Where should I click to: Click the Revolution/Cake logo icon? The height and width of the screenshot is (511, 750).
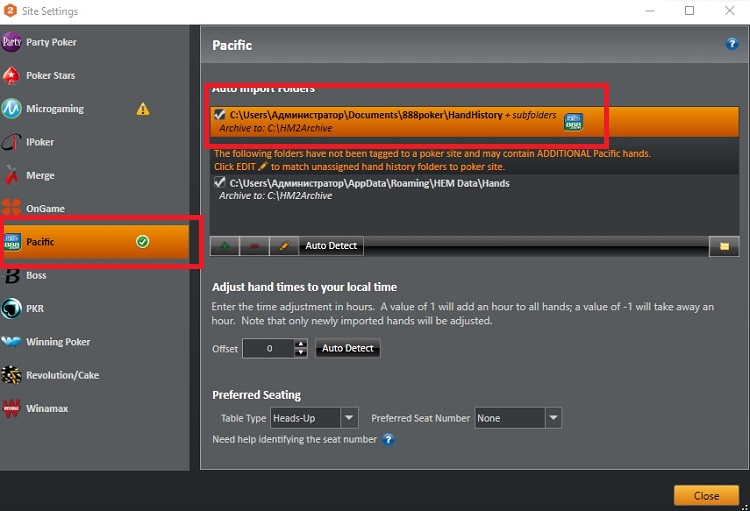point(11,375)
